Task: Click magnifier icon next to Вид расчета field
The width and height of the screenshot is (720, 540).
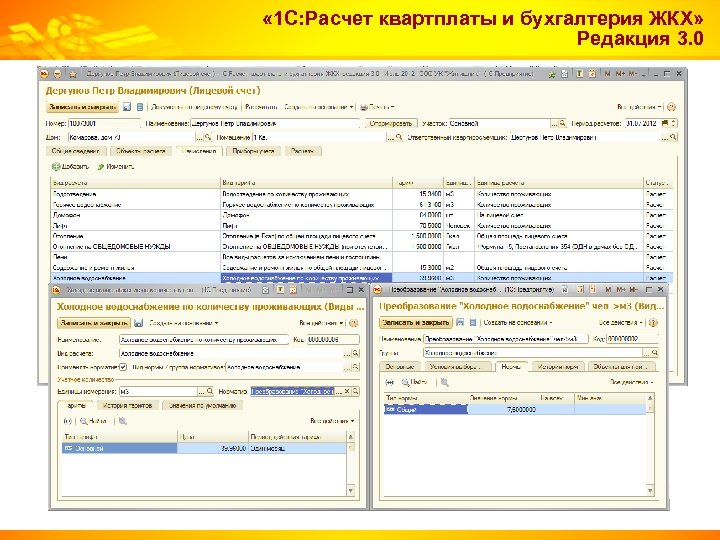Action: tap(355, 354)
